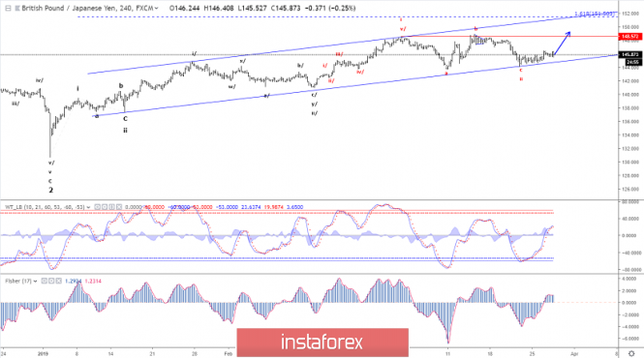Expand the WT_LB indicator dropdown arrow
Viewport: 644px width, 358px height.
coord(88,207)
